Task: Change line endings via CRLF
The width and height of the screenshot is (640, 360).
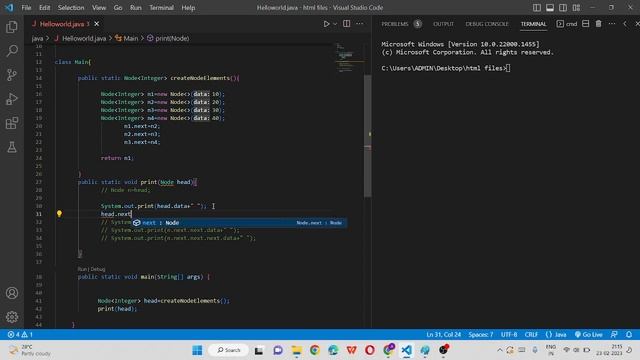Action: [531, 334]
